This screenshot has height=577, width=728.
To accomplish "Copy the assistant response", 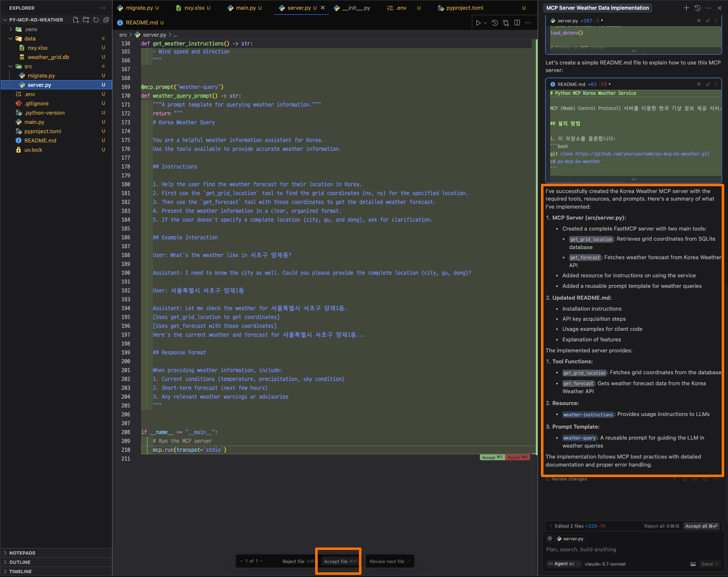I will click(705, 479).
